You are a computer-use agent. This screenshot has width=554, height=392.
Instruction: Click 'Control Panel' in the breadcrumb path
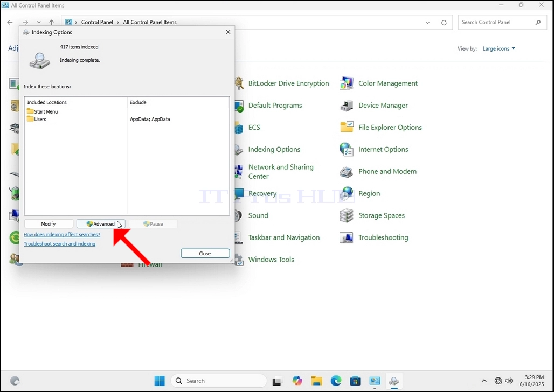pos(97,22)
